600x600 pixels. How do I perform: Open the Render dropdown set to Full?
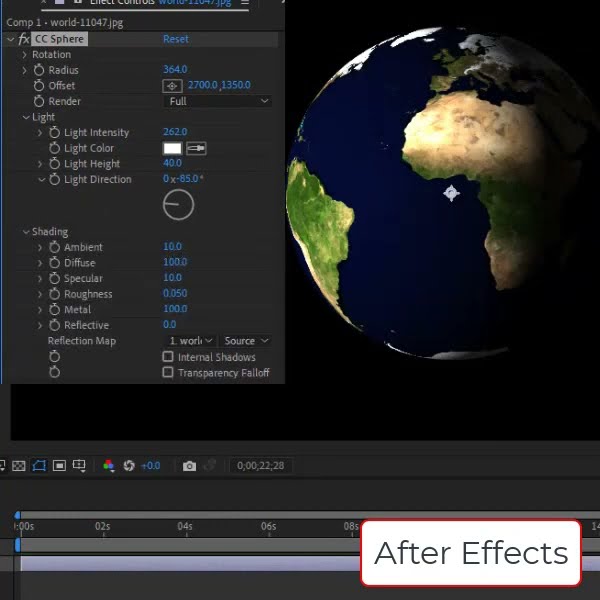(218, 101)
